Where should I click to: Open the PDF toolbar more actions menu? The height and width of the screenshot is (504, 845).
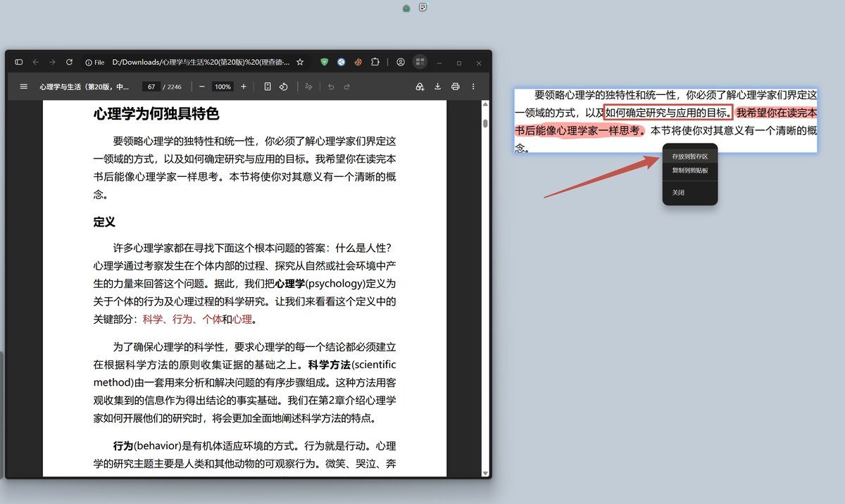point(473,87)
